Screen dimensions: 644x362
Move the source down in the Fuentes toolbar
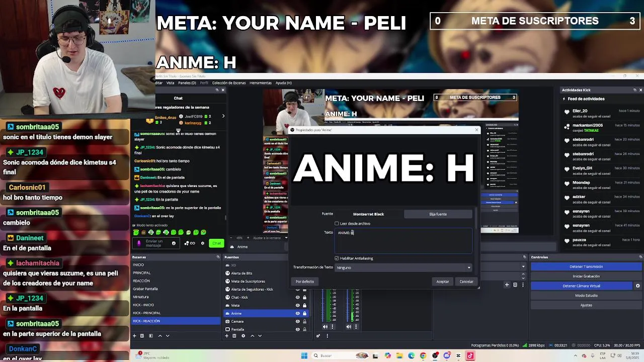pos(260,336)
